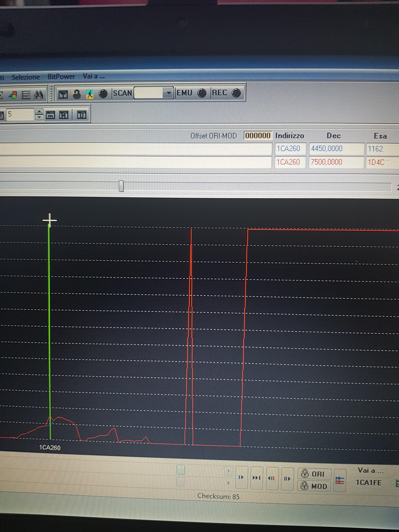This screenshot has width=399, height=532.
Task: Click the Dec column header
Action: 334,136
